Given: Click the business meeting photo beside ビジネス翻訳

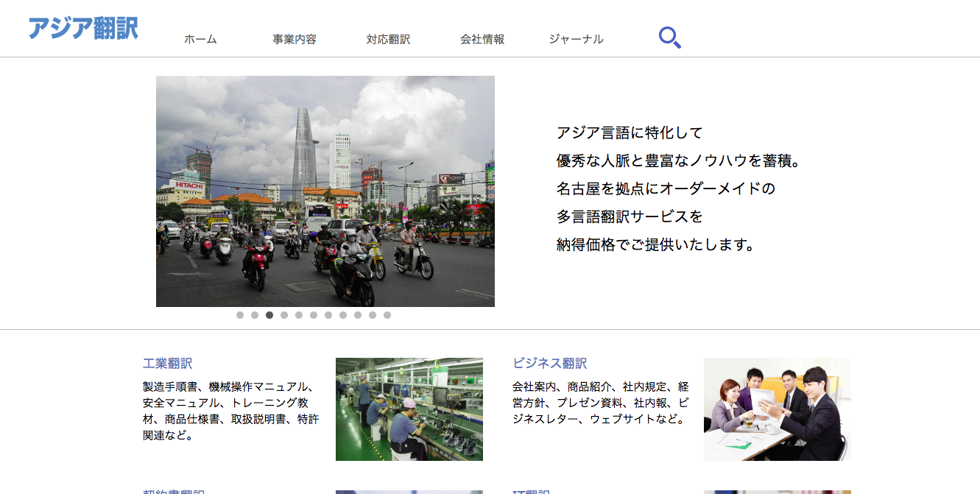Looking at the screenshot, I should (x=777, y=409).
